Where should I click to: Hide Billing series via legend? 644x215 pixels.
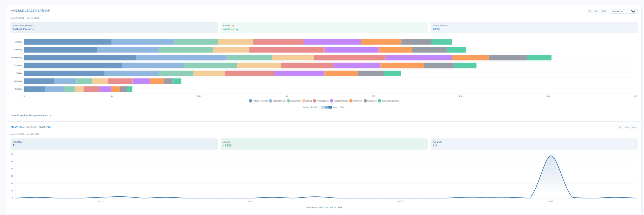click(x=304, y=101)
